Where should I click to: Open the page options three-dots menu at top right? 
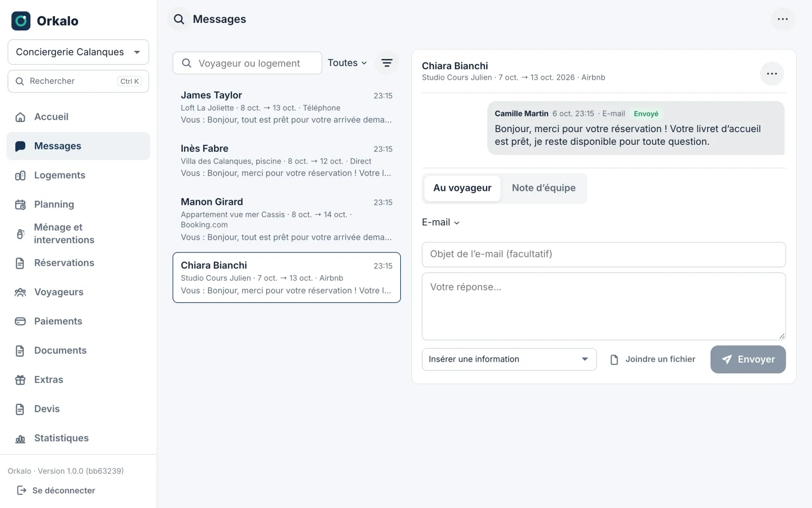pyautogui.click(x=783, y=19)
